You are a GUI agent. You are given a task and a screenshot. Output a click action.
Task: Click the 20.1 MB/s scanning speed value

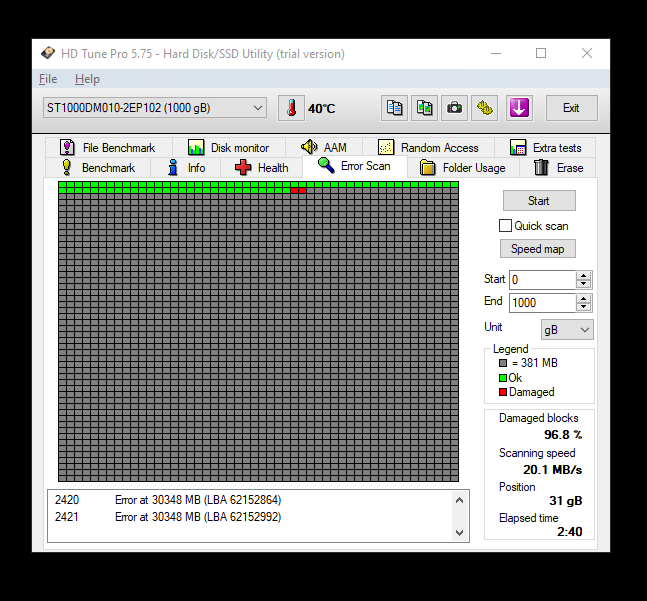553,469
